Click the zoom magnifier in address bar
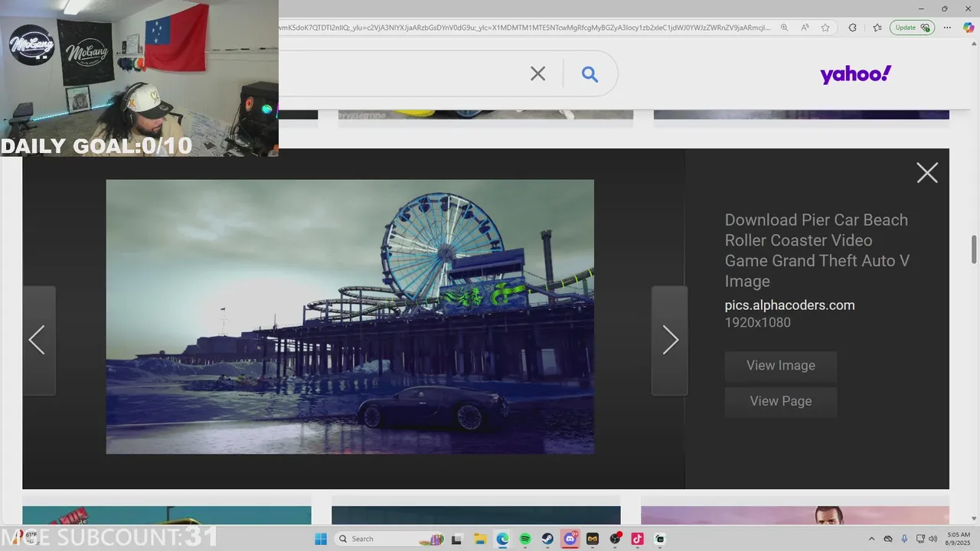The width and height of the screenshot is (980, 551). pyautogui.click(x=784, y=28)
